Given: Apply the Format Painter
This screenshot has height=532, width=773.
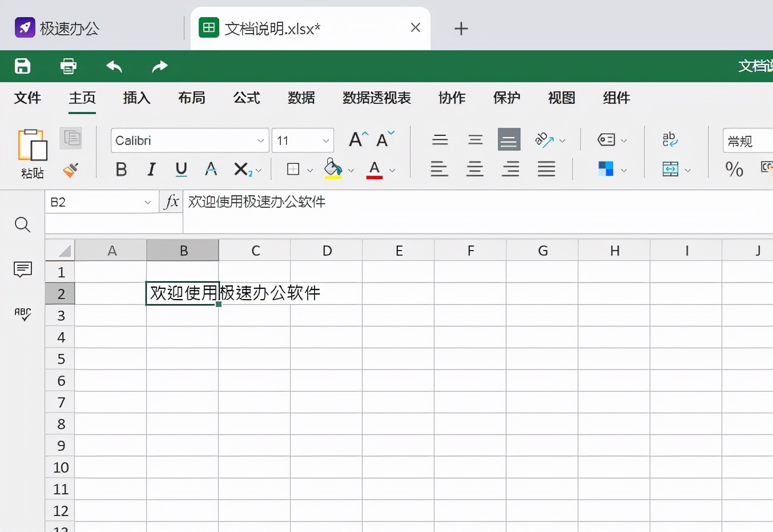Looking at the screenshot, I should pyautogui.click(x=71, y=171).
